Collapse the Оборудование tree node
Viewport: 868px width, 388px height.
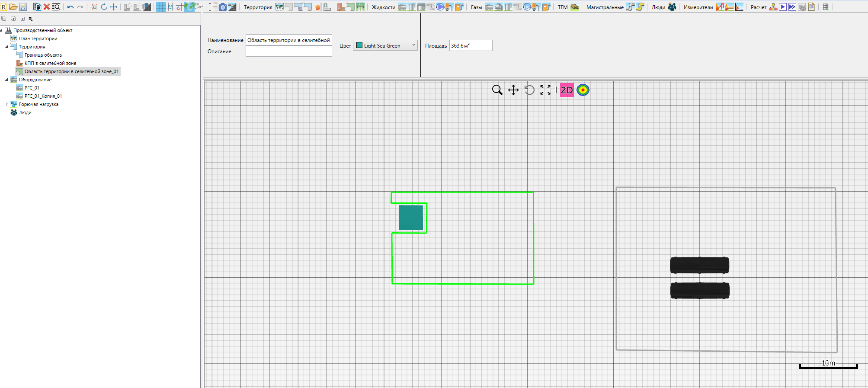[x=7, y=80]
